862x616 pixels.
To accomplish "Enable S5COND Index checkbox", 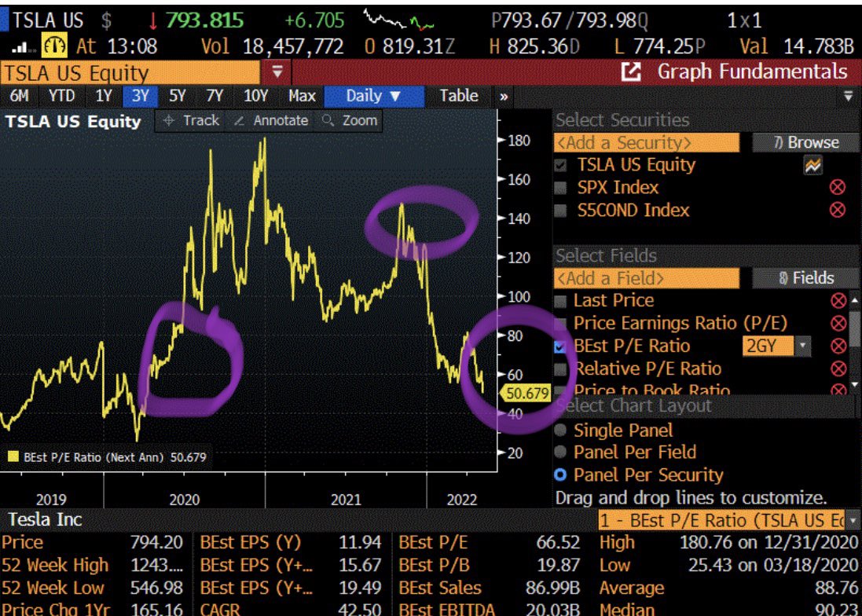I will tap(561, 211).
